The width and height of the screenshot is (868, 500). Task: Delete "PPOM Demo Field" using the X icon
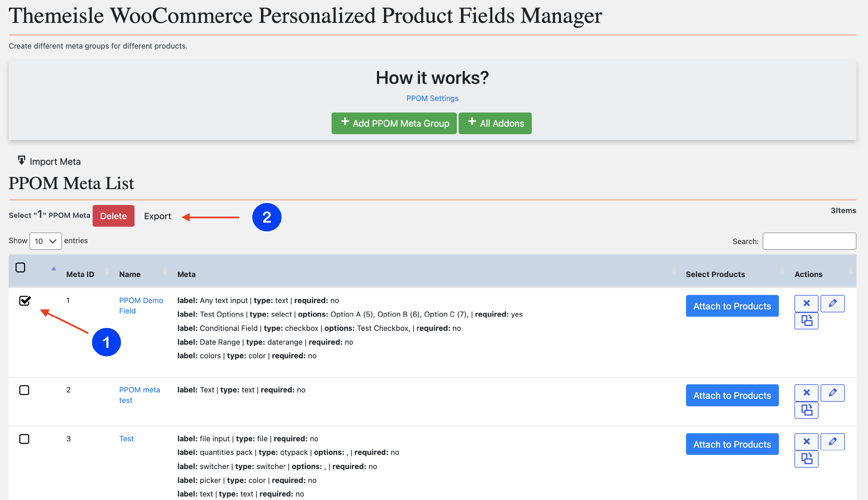[807, 303]
